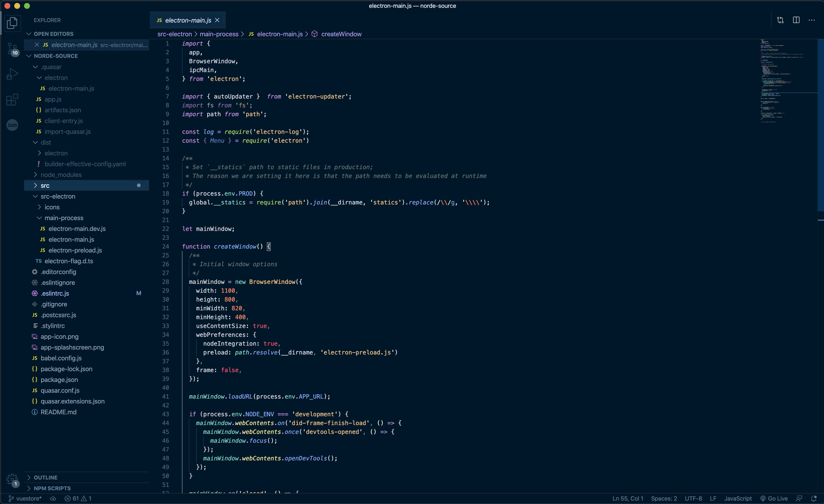
Task: Expand the NPM Scripts section
Action: click(87, 488)
